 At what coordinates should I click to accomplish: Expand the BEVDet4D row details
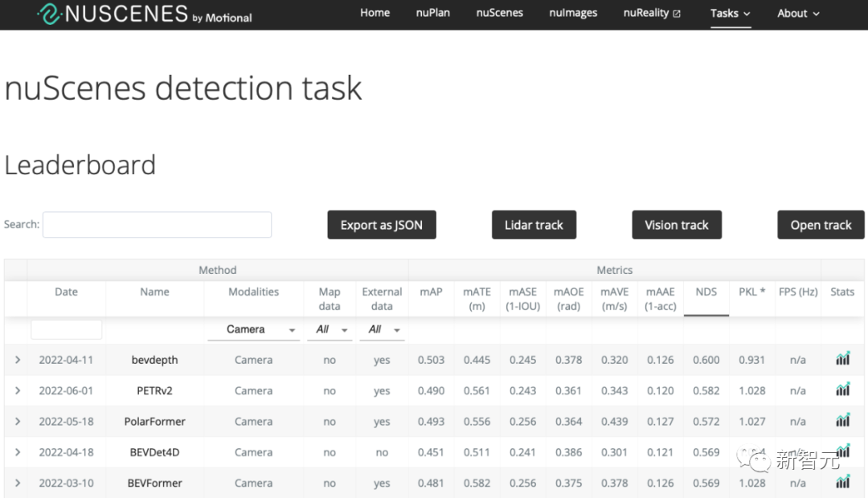(x=18, y=452)
